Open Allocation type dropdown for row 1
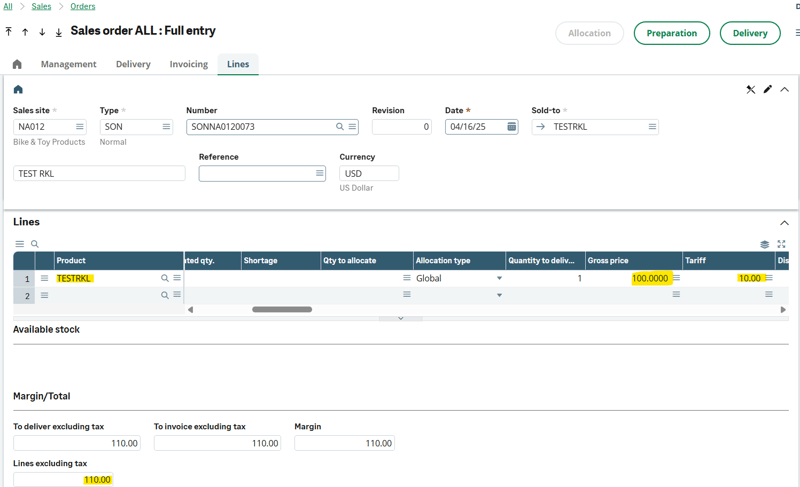Screen dimensions: 800x487 (x=499, y=279)
